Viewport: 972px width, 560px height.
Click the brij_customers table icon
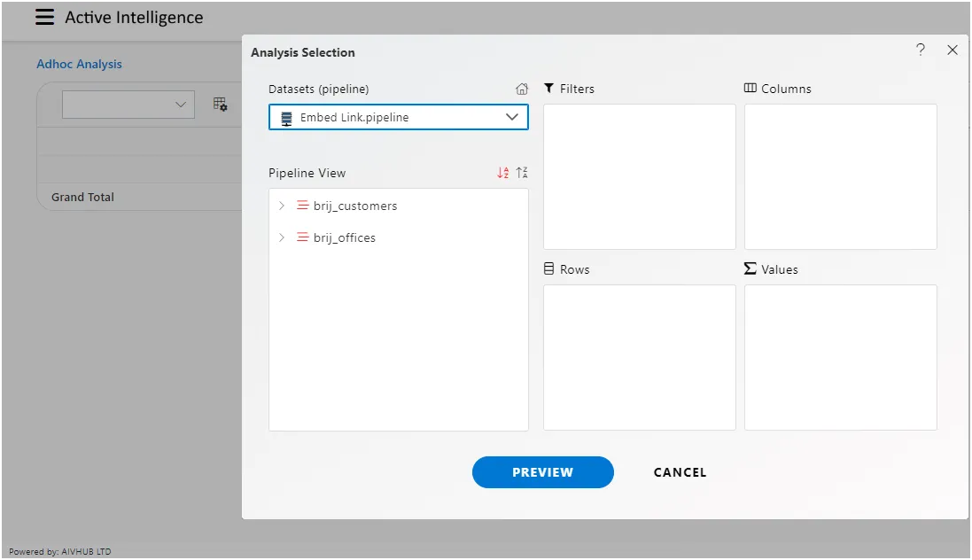coord(302,206)
